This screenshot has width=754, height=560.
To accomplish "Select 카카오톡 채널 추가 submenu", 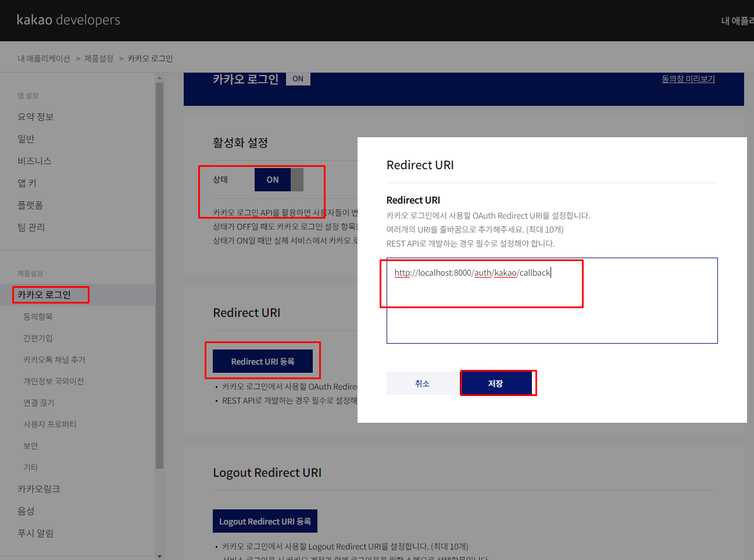I will [54, 360].
